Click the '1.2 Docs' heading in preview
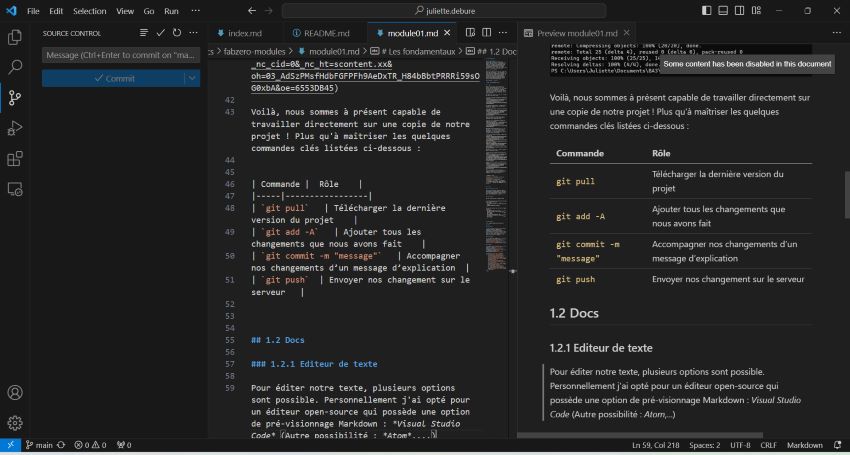Image resolution: width=850 pixels, height=455 pixels. (x=574, y=313)
